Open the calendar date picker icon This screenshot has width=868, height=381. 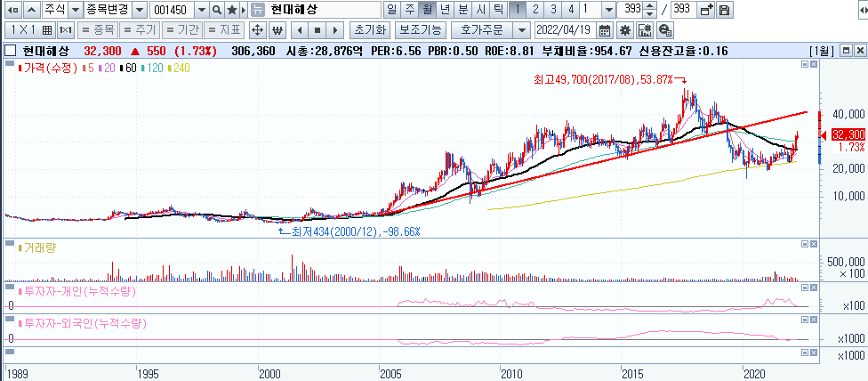[605, 30]
